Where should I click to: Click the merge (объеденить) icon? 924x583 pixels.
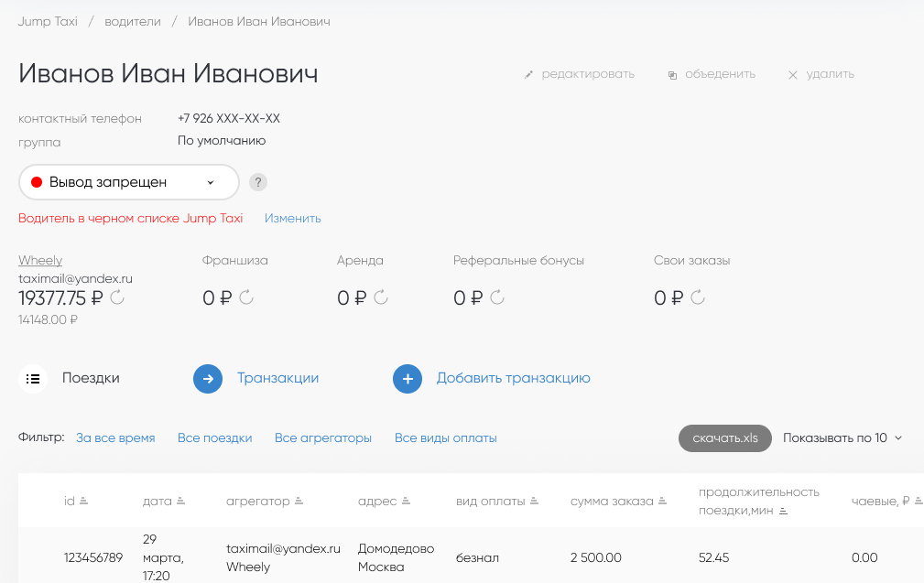tap(672, 75)
